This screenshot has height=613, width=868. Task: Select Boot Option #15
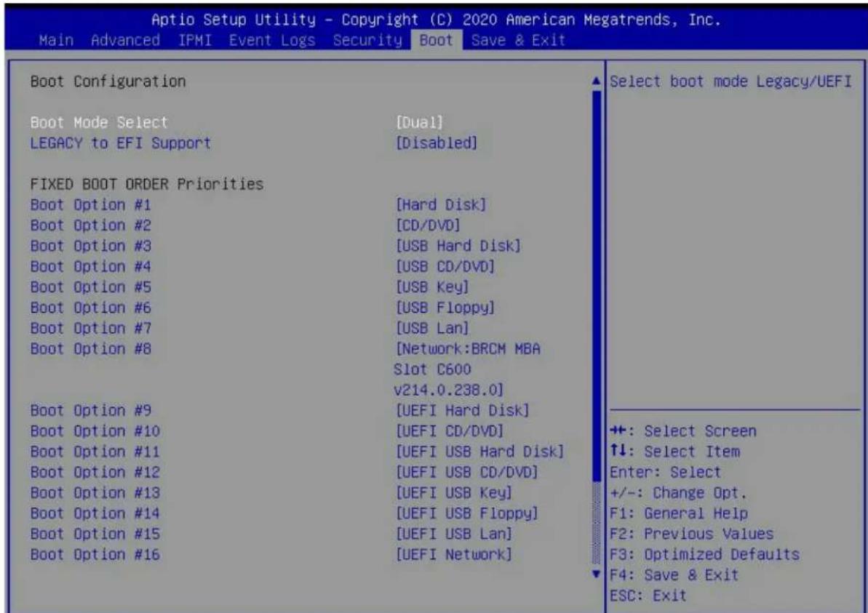point(95,534)
